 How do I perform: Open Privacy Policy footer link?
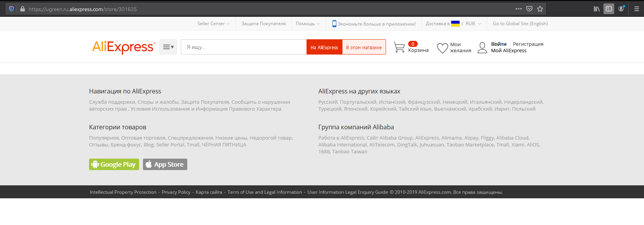(176, 192)
